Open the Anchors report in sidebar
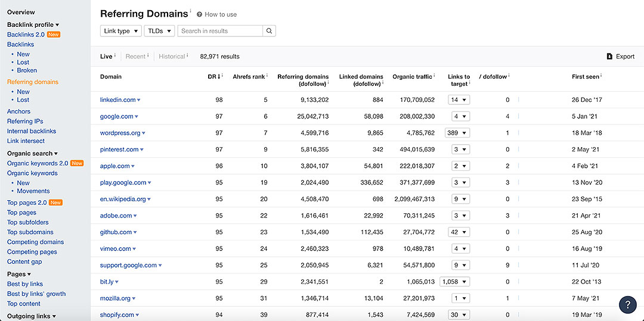This screenshot has width=644, height=321. [18, 111]
